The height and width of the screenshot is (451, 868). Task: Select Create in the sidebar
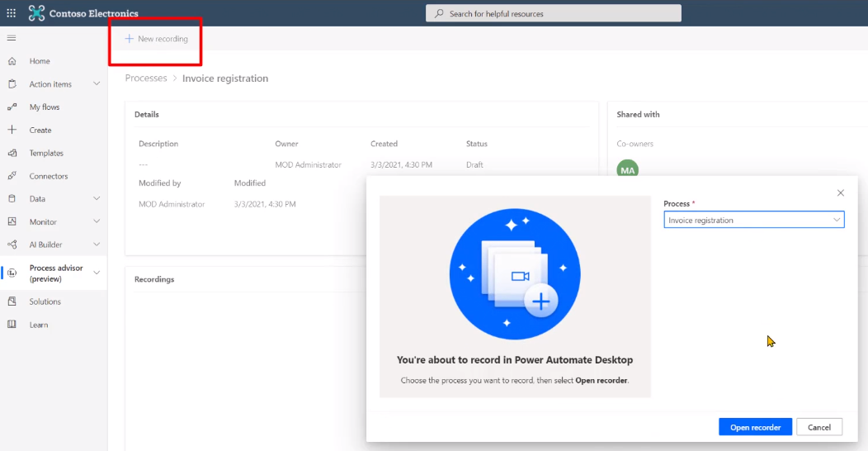(x=40, y=131)
